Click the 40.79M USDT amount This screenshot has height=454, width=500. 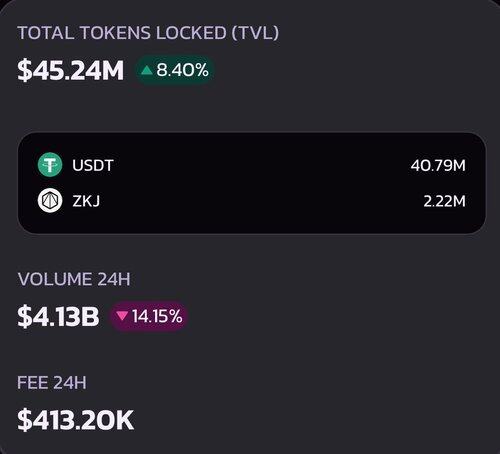(438, 165)
